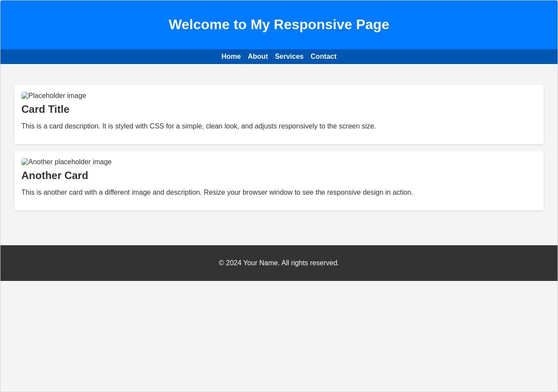Screen dimensions: 558x392
Task: Click the description starting 'This is a card description'
Action: tap(198, 126)
